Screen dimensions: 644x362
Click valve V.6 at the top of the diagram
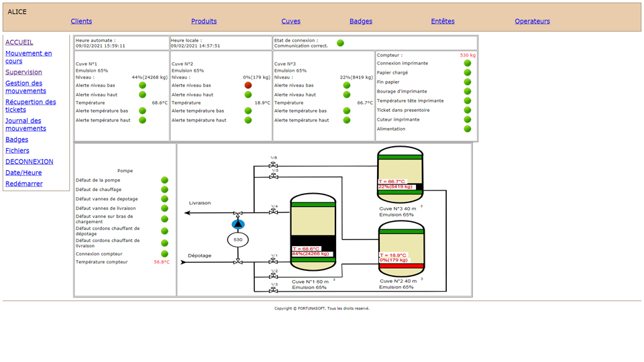point(274,164)
